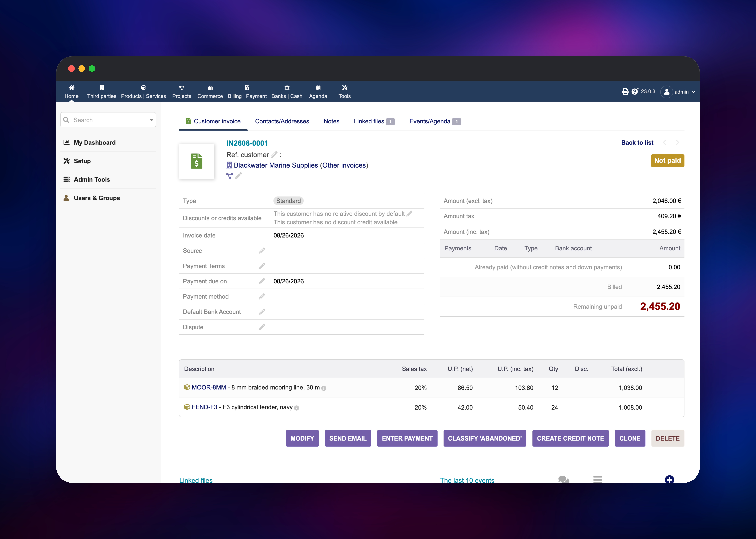Image resolution: width=756 pixels, height=539 pixels.
Task: Click the invoice document thumbnail
Action: 197,161
